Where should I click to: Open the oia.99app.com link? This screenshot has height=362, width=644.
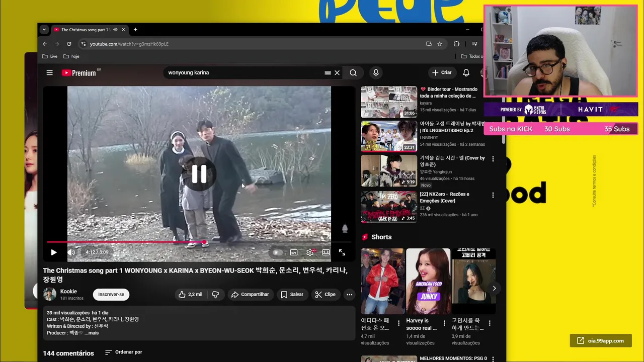pos(601,341)
